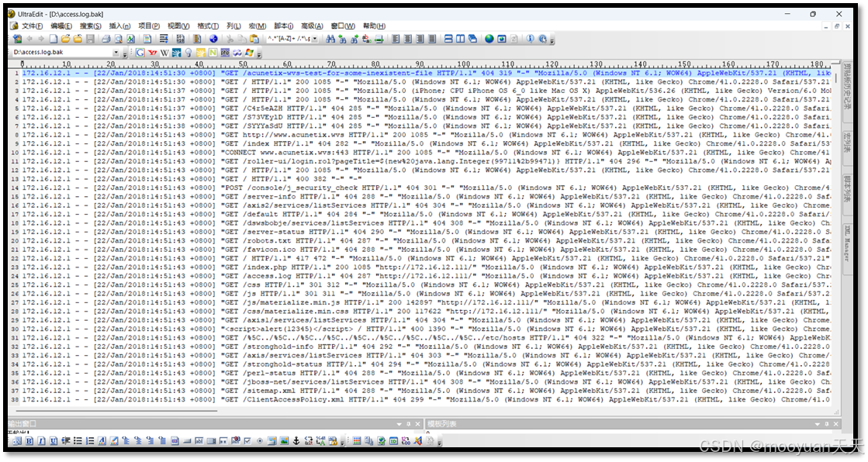Click the Cut scissors icon
The height and width of the screenshot is (462, 868).
coord(230,39)
